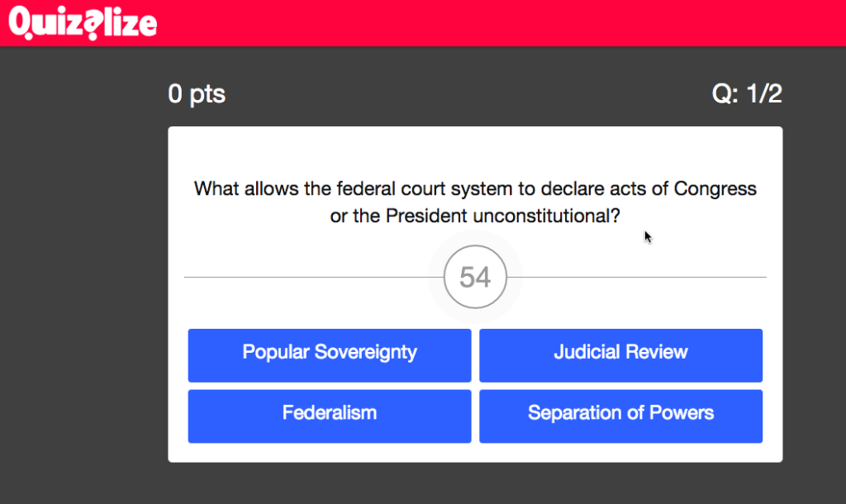Image resolution: width=846 pixels, height=504 pixels.
Task: Click the 0 pts score display
Action: [x=197, y=94]
